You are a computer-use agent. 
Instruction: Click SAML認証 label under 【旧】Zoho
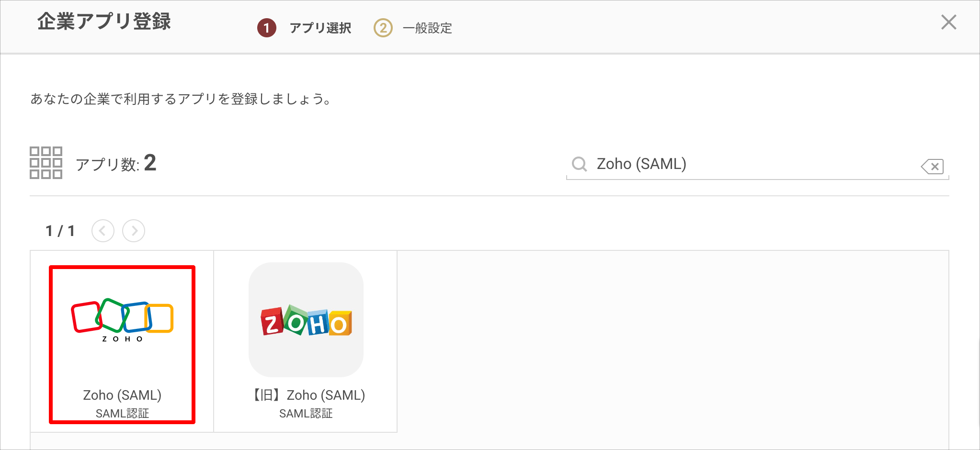point(306,413)
